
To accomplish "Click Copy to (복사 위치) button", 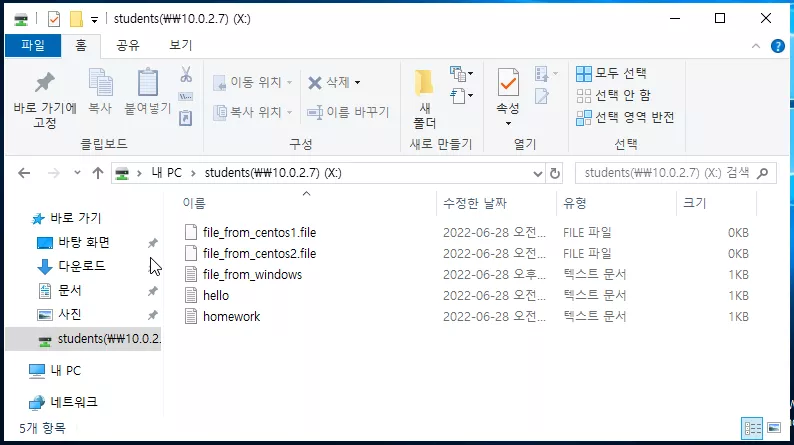I will pyautogui.click(x=252, y=111).
